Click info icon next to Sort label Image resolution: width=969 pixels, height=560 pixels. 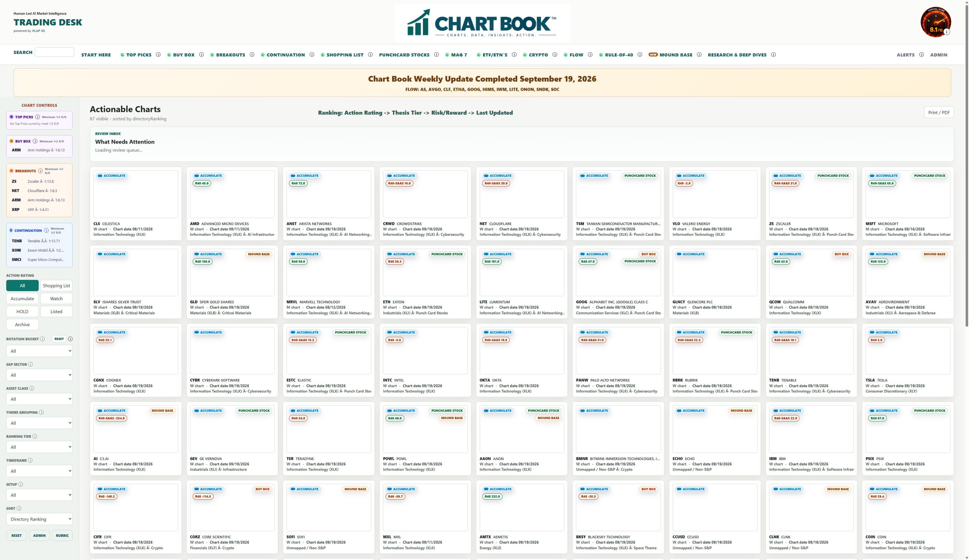click(19, 508)
